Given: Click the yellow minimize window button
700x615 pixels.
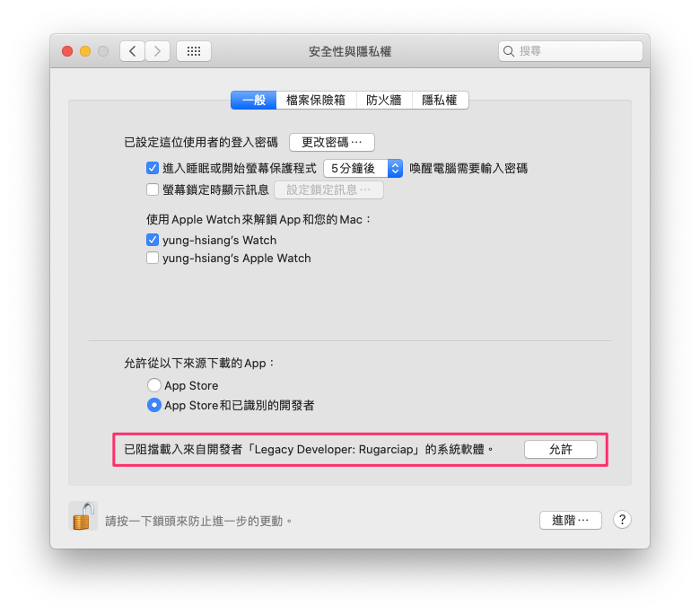Looking at the screenshot, I should 85,51.
